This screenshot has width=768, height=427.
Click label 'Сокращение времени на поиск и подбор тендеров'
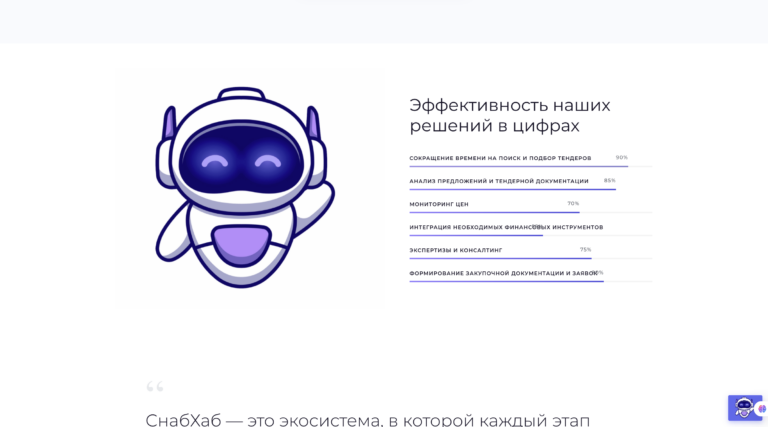coord(500,158)
